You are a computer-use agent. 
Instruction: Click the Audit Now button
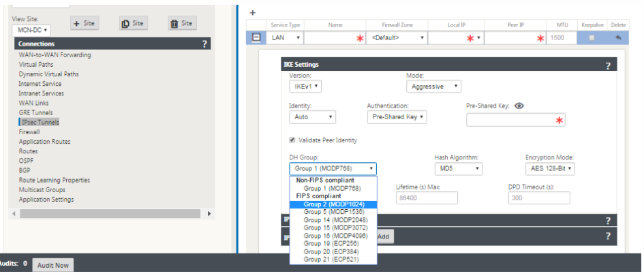pos(52,265)
